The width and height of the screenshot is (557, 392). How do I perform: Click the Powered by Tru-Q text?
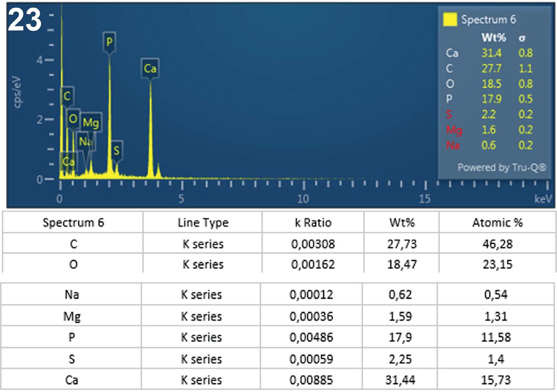[x=501, y=167]
